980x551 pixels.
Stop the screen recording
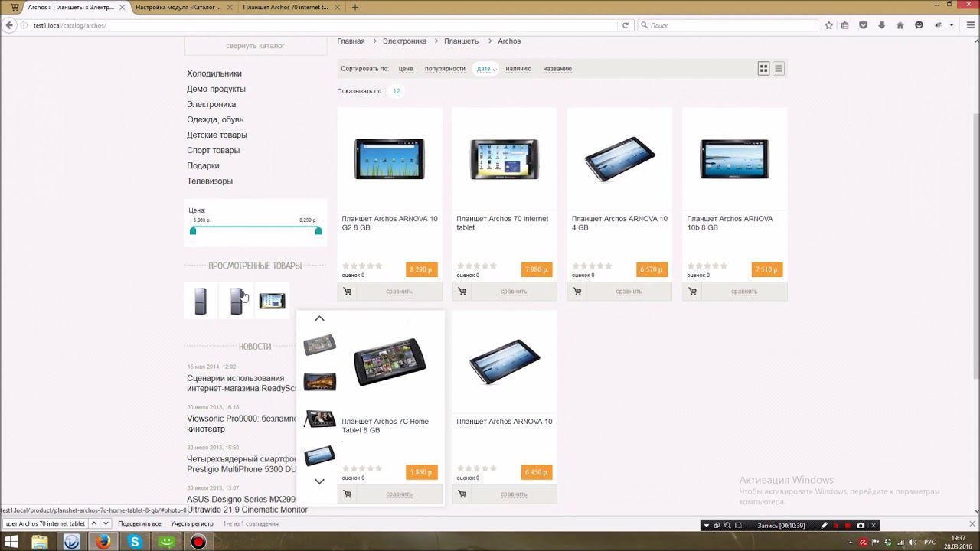pyautogui.click(x=848, y=526)
